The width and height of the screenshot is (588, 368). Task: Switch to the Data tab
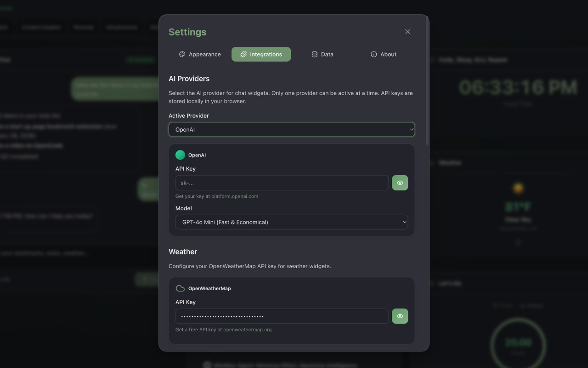click(322, 54)
